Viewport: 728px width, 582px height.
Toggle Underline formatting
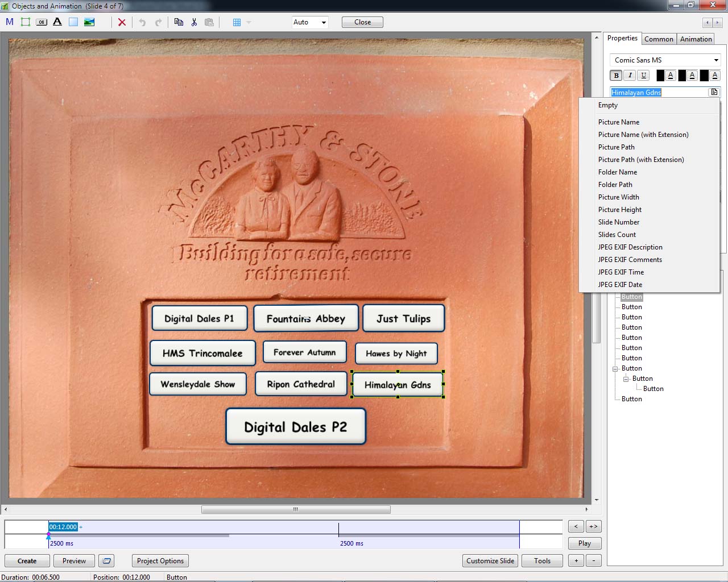click(643, 75)
